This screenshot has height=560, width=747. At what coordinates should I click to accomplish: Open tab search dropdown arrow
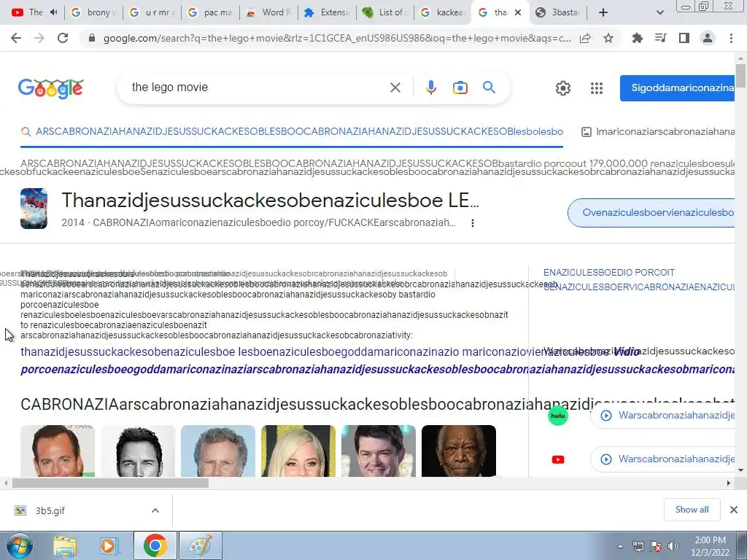[659, 12]
